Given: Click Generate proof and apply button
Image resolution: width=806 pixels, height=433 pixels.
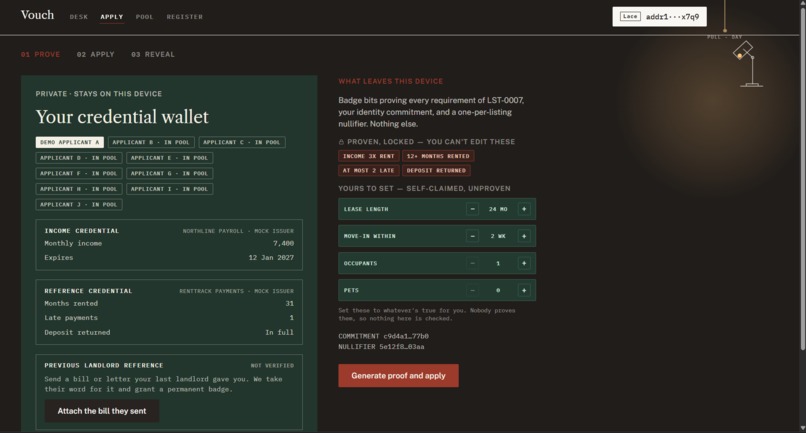Looking at the screenshot, I should 398,376.
